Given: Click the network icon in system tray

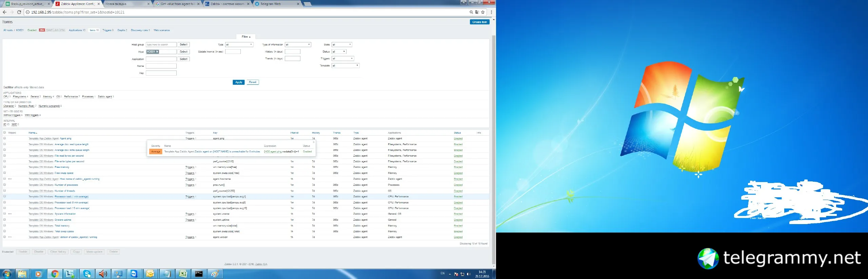Looking at the screenshot, I should click(462, 274).
